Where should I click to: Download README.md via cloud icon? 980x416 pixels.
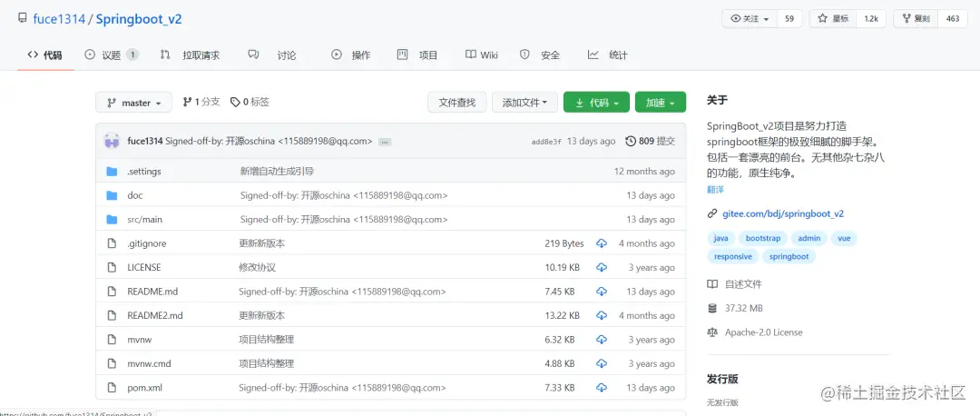pos(602,292)
